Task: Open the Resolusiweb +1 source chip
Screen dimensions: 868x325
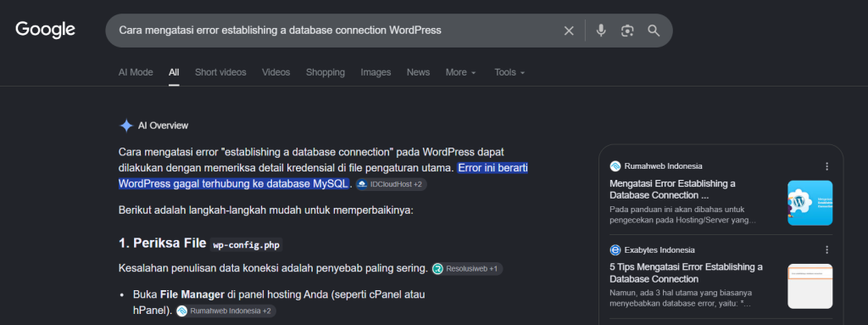Action: pos(467,269)
